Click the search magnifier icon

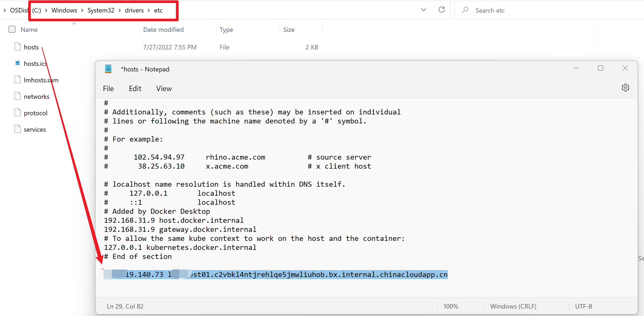tap(465, 10)
